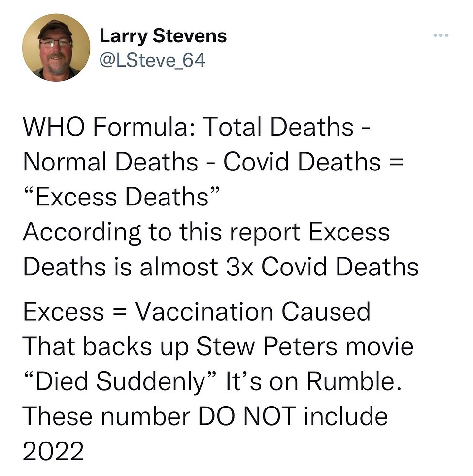Click the display name Larry Stevens
473x476 pixels.
point(163,37)
